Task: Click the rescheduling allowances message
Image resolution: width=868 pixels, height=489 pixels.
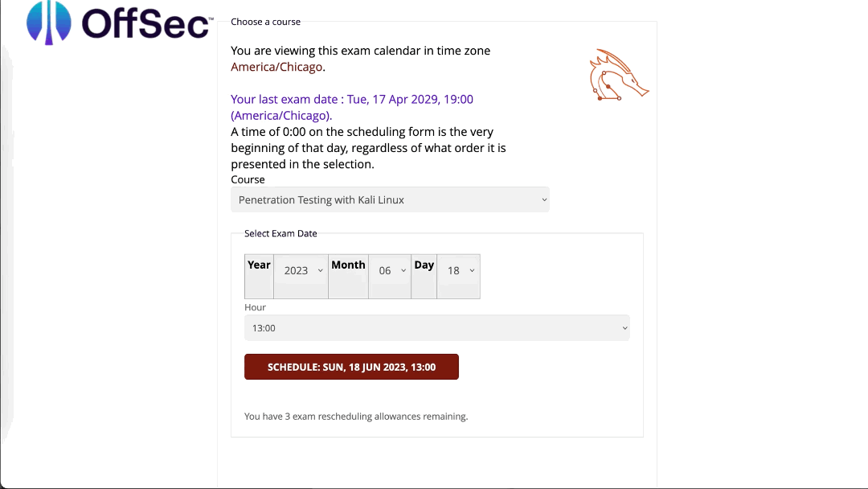Action: click(356, 416)
